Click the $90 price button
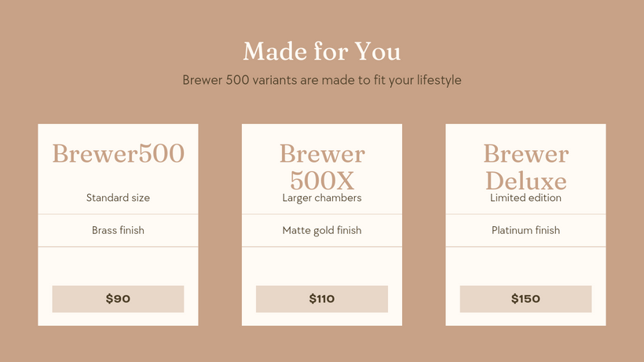 pyautogui.click(x=118, y=299)
